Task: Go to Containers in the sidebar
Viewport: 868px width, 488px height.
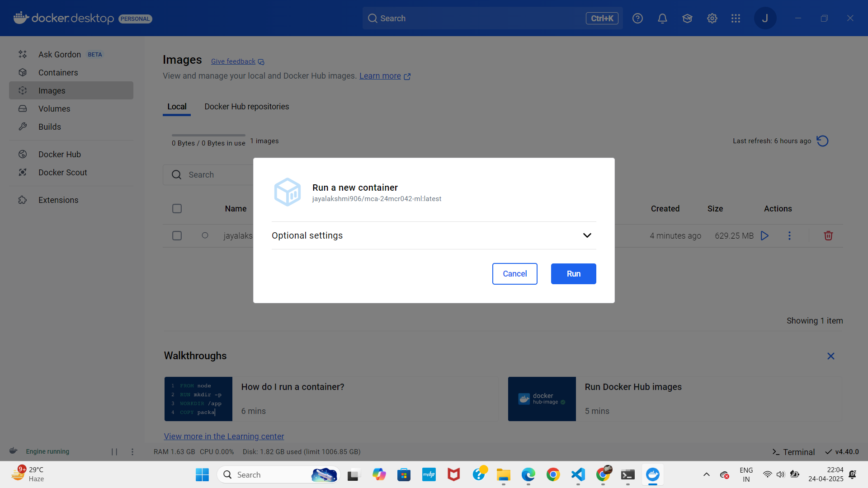Action: pos(71,72)
